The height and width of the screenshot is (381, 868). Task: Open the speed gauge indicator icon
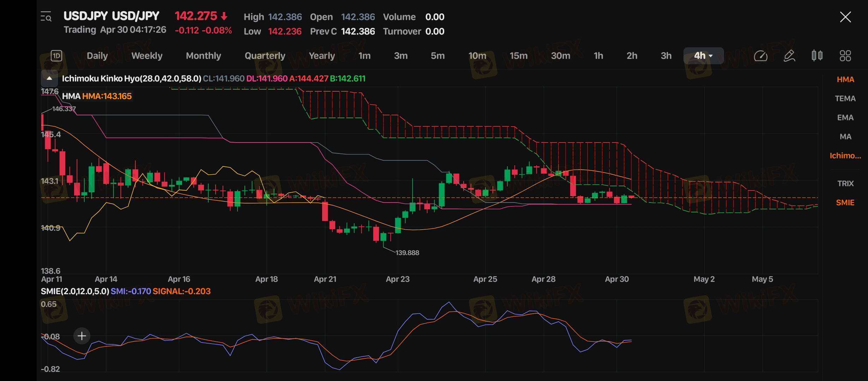point(760,56)
